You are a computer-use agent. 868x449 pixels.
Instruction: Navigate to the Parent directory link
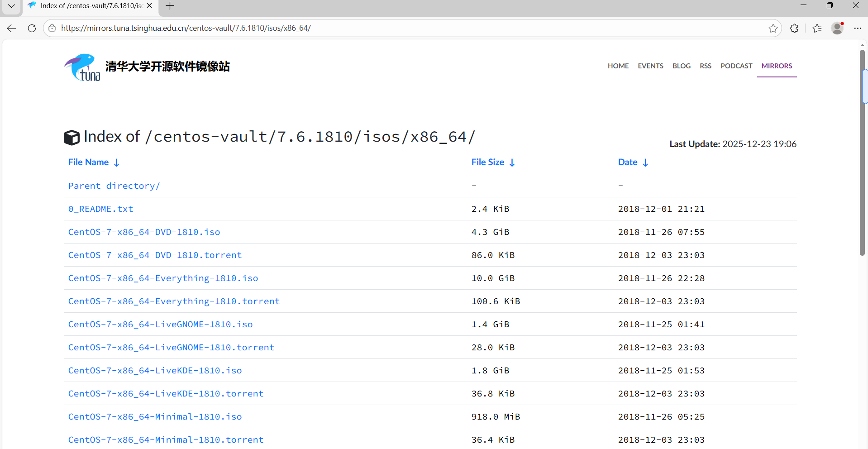click(114, 186)
